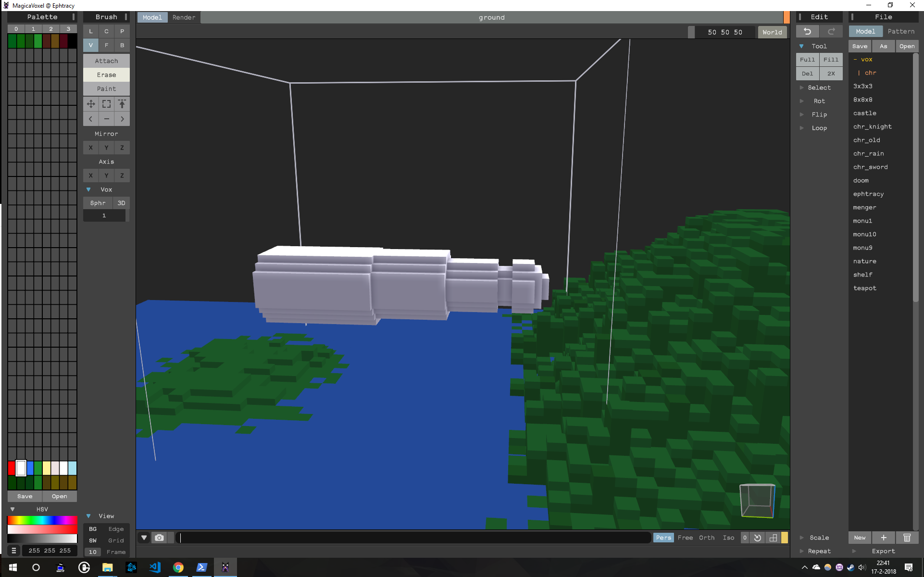Select the Line brush mode (L)
This screenshot has height=577, width=924.
90,31
